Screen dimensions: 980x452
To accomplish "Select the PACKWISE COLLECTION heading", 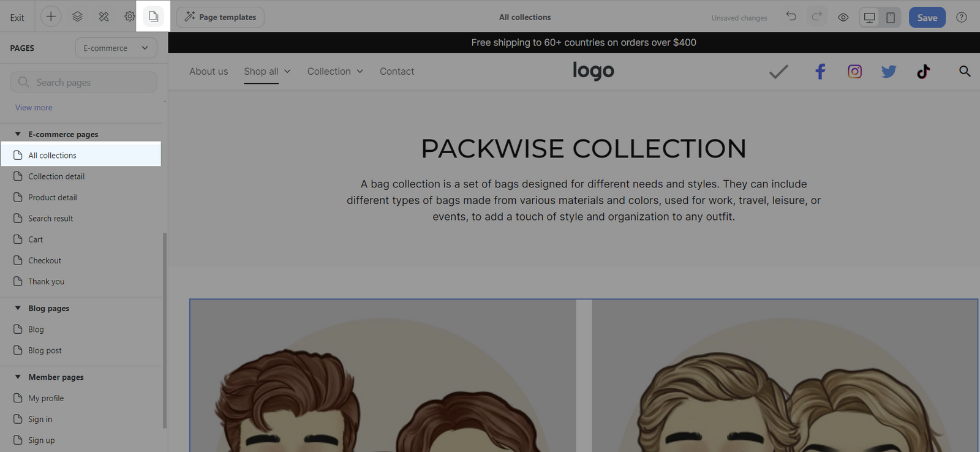I will pos(584,148).
